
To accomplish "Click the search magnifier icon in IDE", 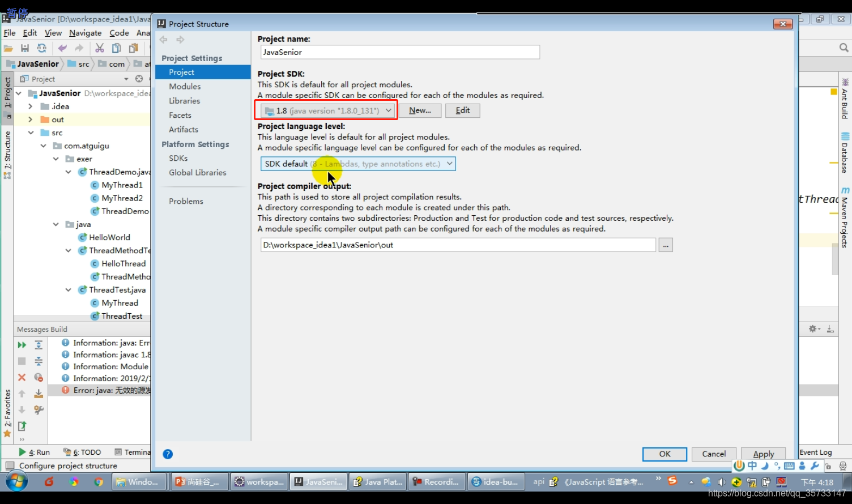I will point(844,48).
